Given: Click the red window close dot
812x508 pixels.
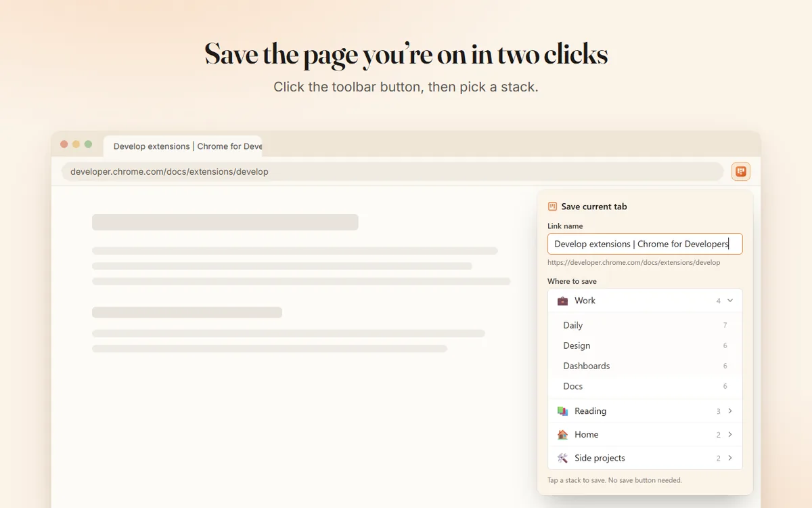Looking at the screenshot, I should (x=64, y=144).
